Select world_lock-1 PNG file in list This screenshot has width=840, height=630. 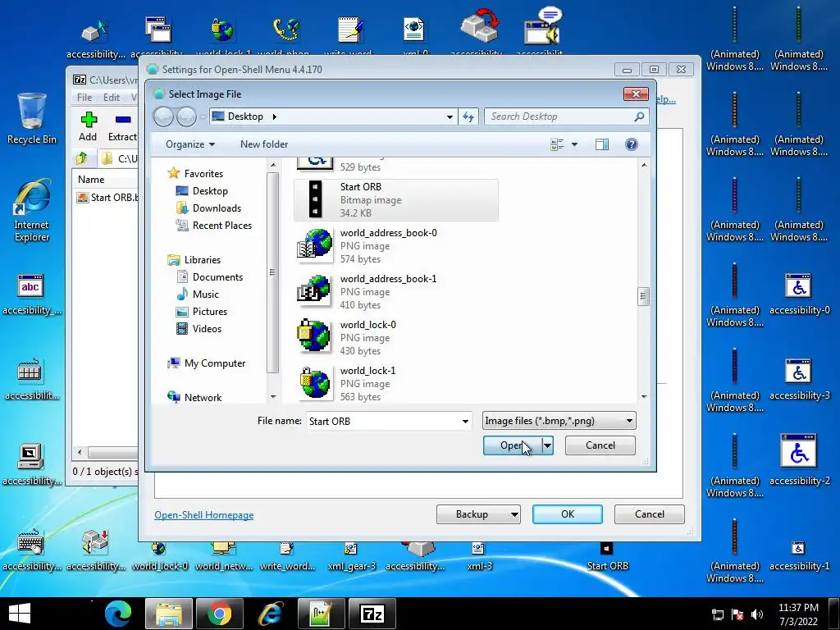396,384
